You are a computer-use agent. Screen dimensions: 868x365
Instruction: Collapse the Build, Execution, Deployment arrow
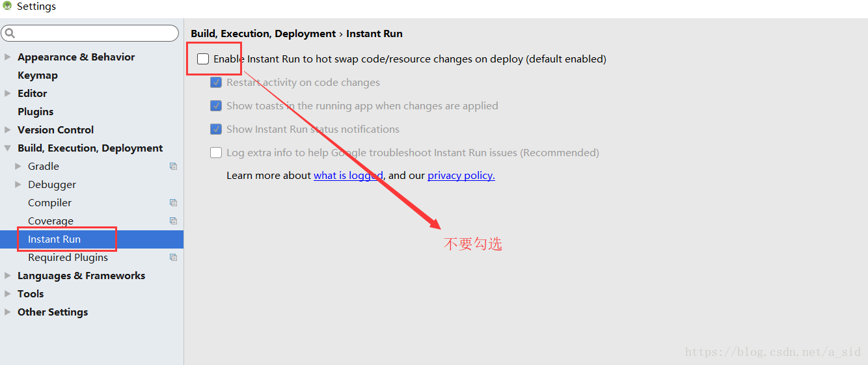coord(8,148)
